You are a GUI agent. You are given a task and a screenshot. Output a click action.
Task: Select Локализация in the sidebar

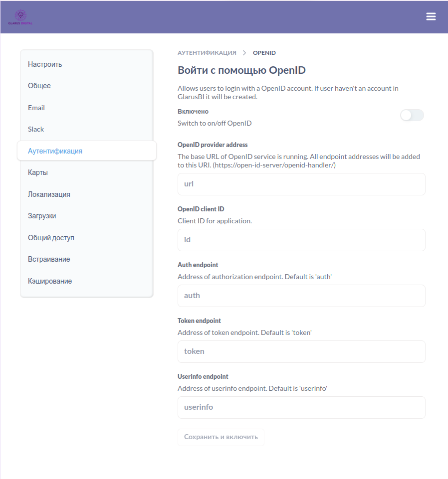(49, 194)
